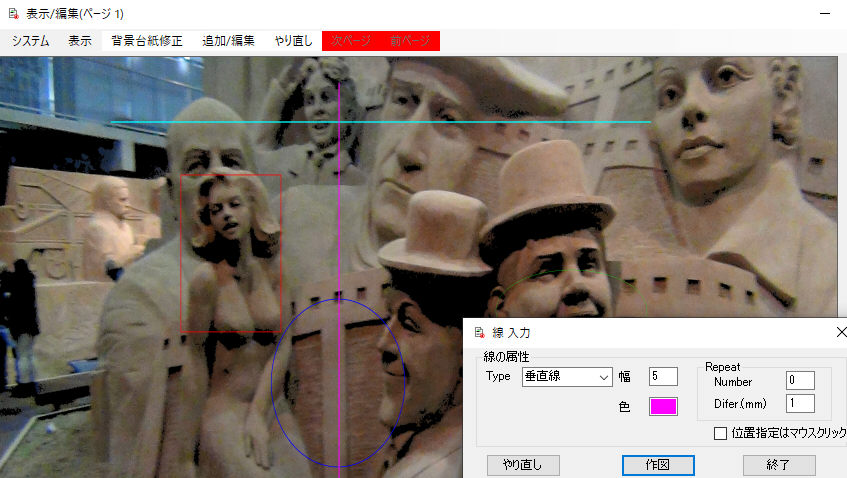Open the 表示 menu

click(80, 41)
